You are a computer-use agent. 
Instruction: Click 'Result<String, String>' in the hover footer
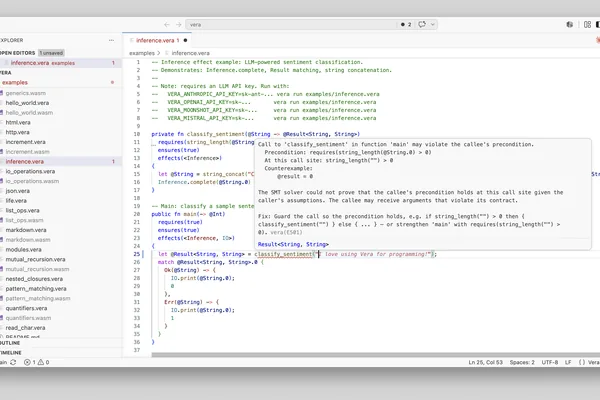point(293,244)
